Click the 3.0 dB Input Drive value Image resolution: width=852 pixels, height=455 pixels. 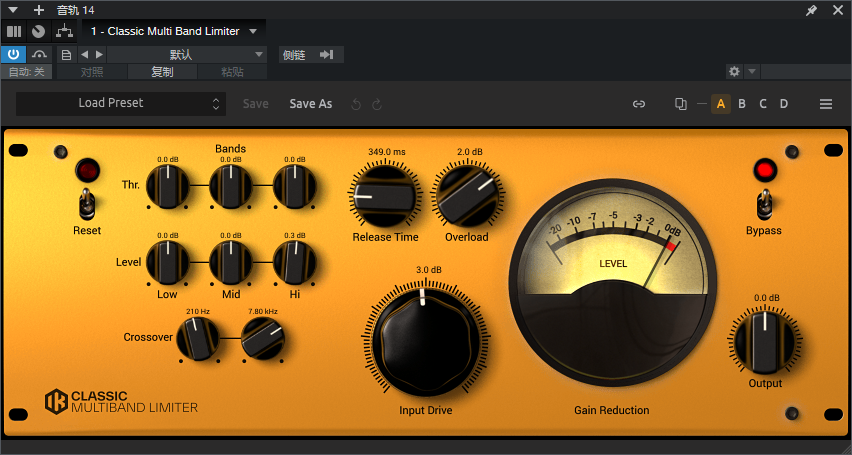pos(429,270)
